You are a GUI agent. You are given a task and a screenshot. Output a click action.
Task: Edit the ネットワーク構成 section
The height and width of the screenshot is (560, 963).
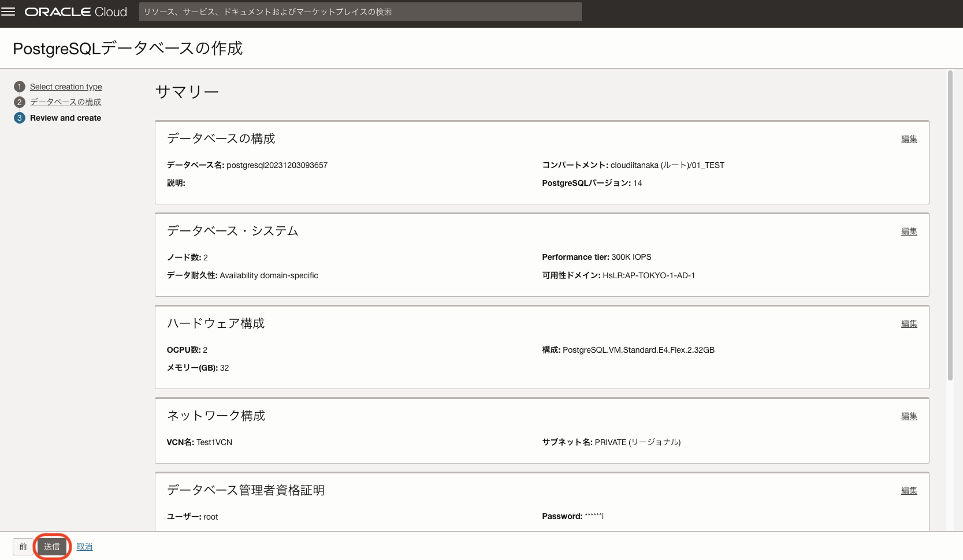click(x=909, y=416)
